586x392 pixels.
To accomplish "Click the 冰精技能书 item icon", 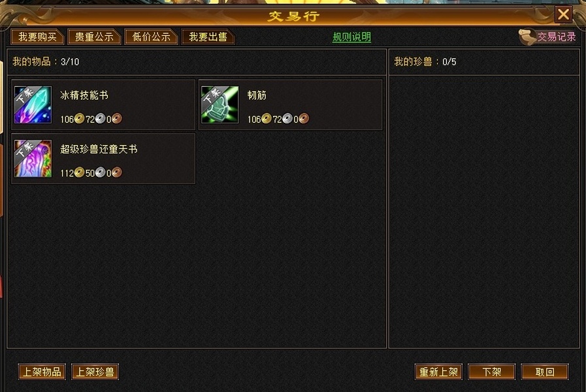I will coord(33,105).
